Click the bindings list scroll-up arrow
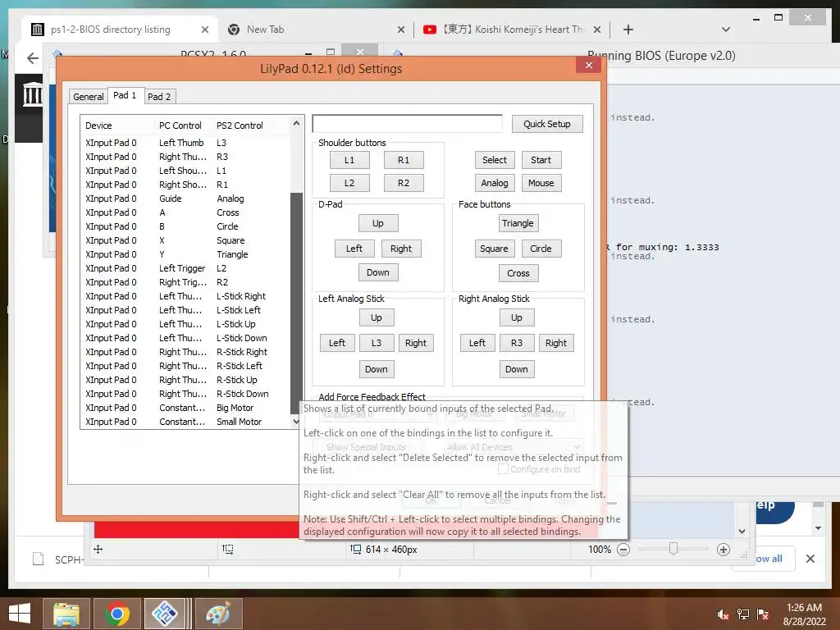Viewport: 840px width, 630px height. click(296, 124)
